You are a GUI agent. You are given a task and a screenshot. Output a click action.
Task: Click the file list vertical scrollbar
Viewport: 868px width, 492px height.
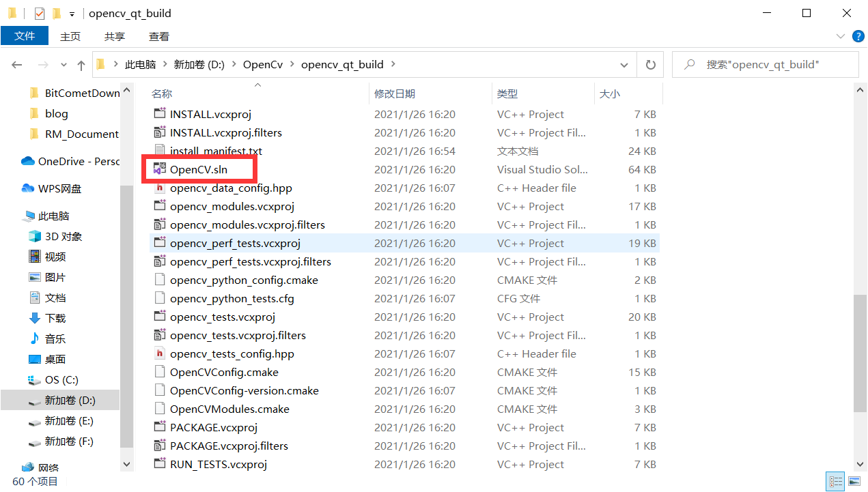[860, 353]
